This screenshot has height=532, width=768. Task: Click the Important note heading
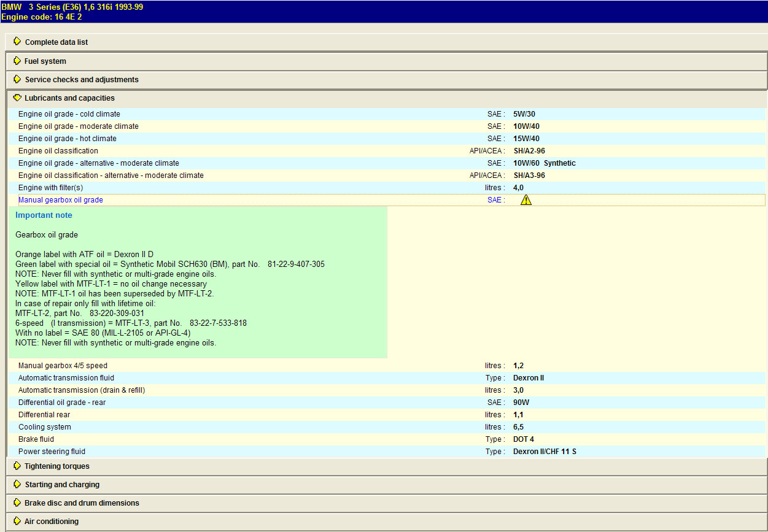tap(44, 215)
